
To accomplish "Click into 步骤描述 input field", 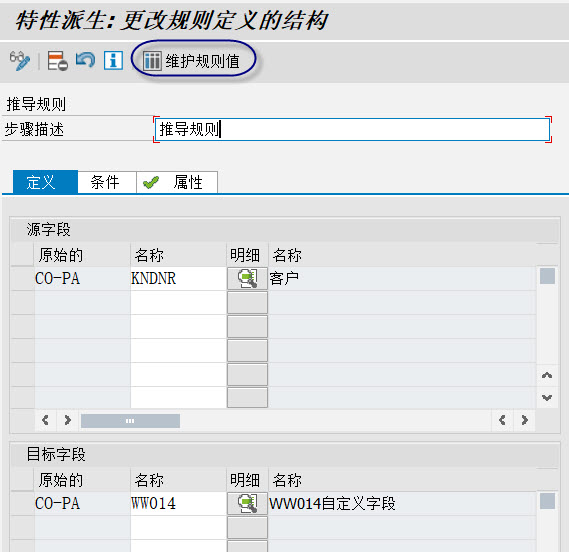I will coord(352,130).
